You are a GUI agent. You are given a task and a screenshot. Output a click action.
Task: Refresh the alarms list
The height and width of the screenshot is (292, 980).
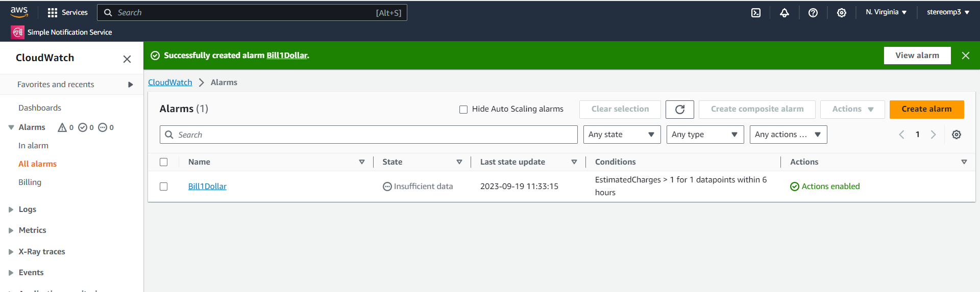click(680, 109)
